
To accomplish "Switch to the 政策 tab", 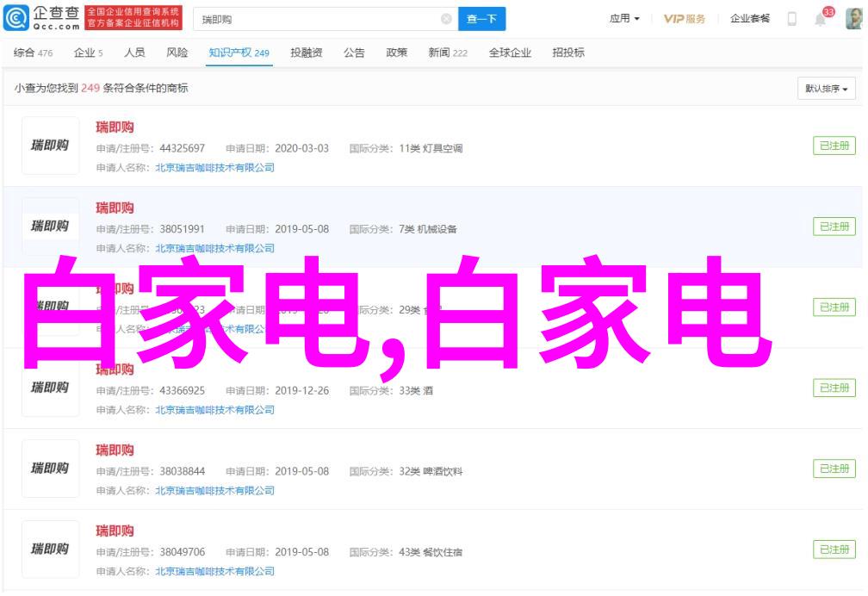I will [396, 53].
